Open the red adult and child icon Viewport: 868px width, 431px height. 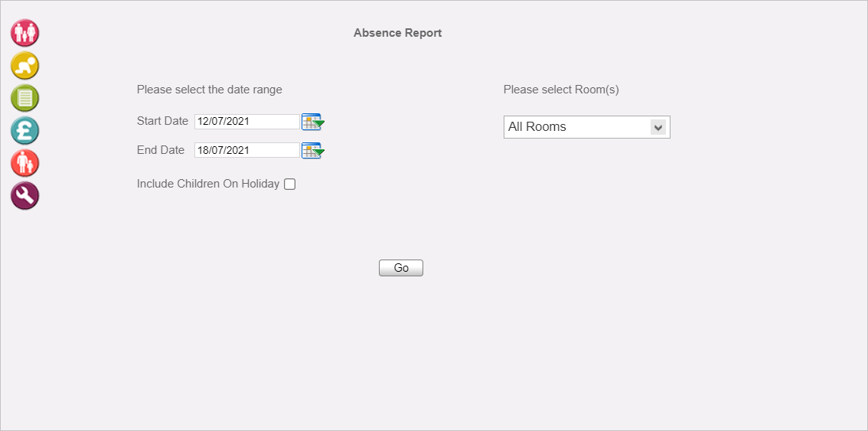coord(25,163)
